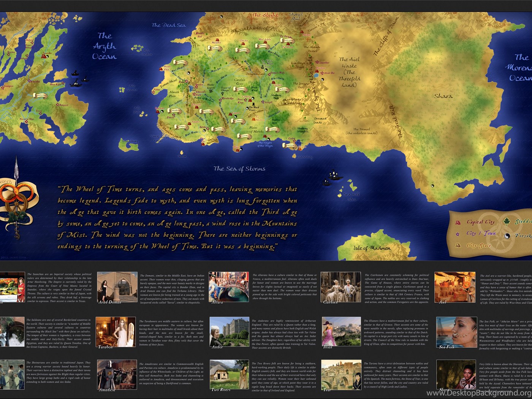Screen dimensions: 532x399
Task: Click the ships in the Aryth Ocean
Action: (80, 79)
